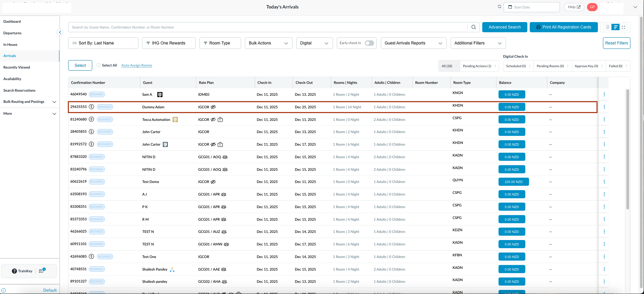Open three-dot menu for Dummy Adam row
The image size is (644, 294).
(604, 107)
